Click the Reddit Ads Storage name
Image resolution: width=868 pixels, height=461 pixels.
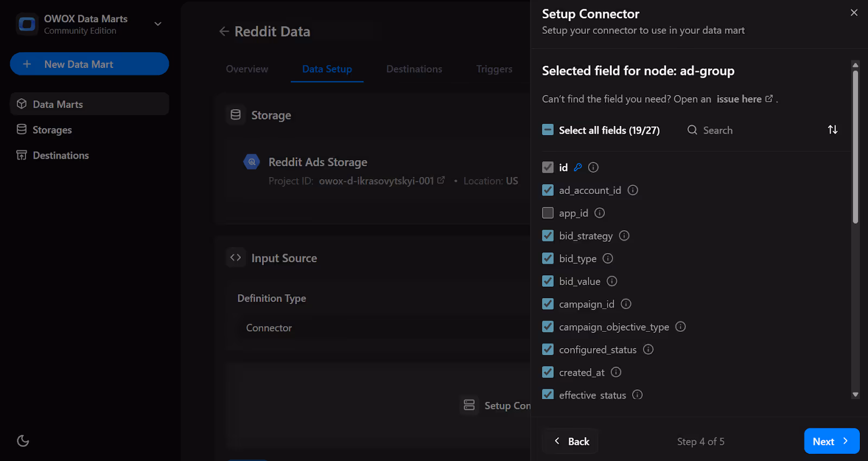pyautogui.click(x=318, y=162)
